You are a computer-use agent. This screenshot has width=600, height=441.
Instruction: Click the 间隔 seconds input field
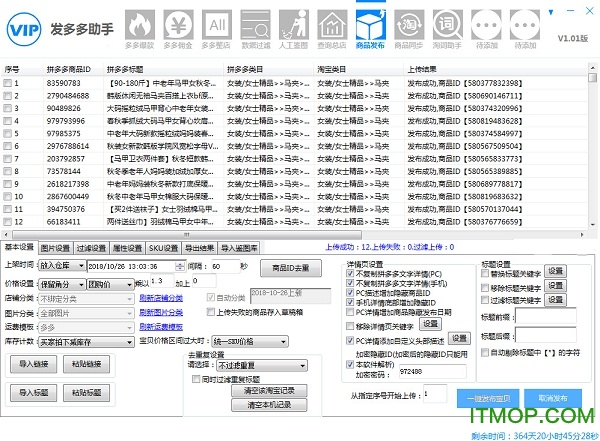point(225,266)
